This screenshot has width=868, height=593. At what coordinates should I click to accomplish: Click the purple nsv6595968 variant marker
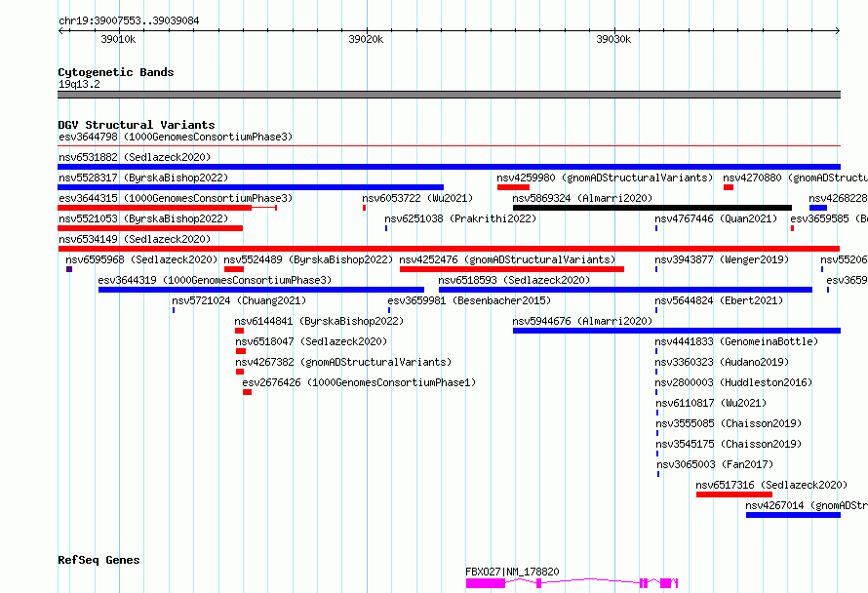[69, 269]
